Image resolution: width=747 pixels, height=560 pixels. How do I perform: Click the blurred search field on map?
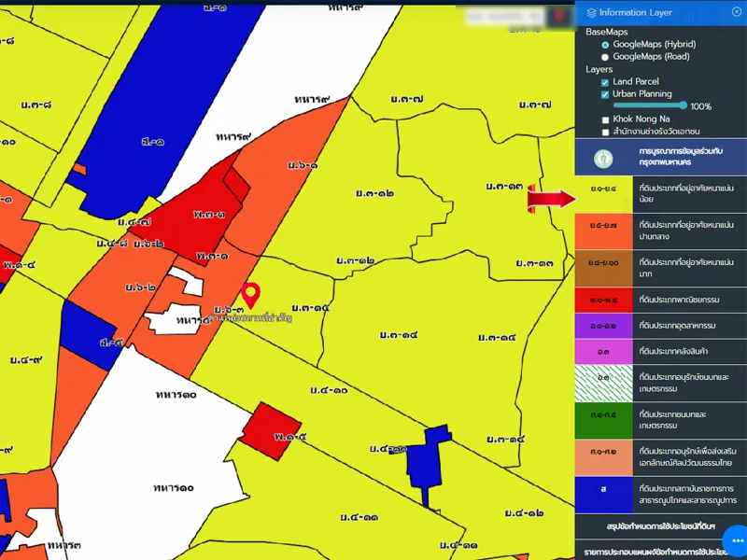(504, 18)
